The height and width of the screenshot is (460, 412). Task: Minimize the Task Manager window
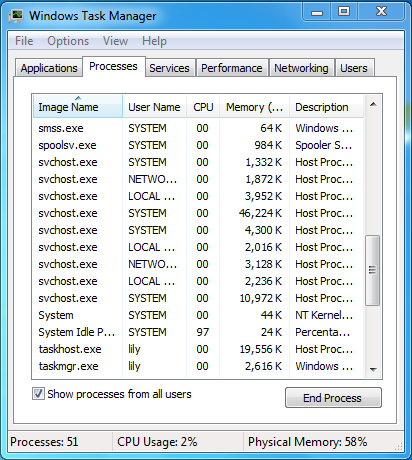pyautogui.click(x=317, y=13)
